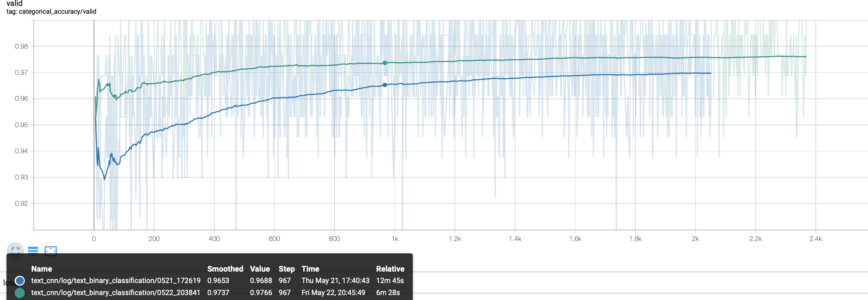Click the 1.6k x-axis label
The image size is (868, 300).
pyautogui.click(x=575, y=239)
